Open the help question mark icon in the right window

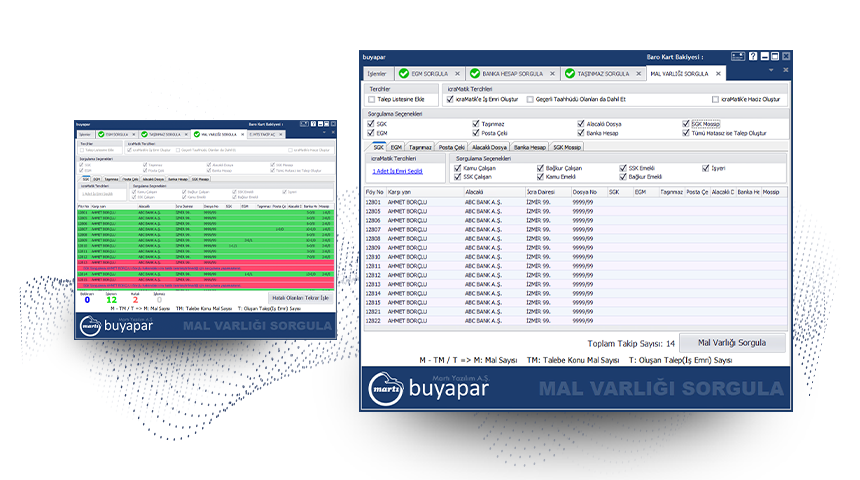753,56
